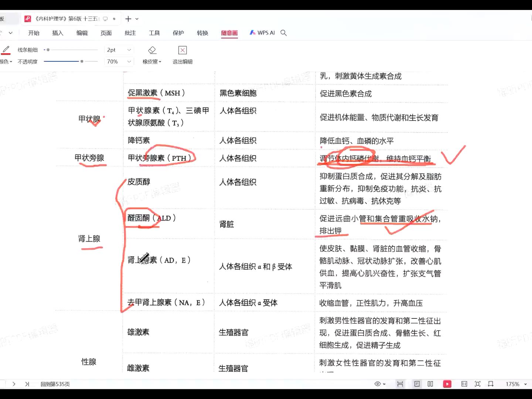The height and width of the screenshot is (399, 532).
Task: Open the 保护 menu tab
Action: point(178,33)
